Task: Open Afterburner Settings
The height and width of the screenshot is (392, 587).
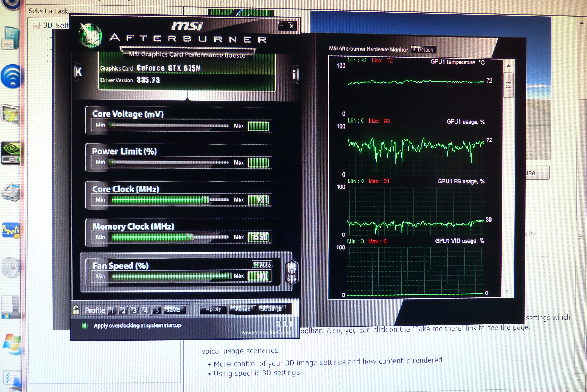Action: pyautogui.click(x=271, y=309)
